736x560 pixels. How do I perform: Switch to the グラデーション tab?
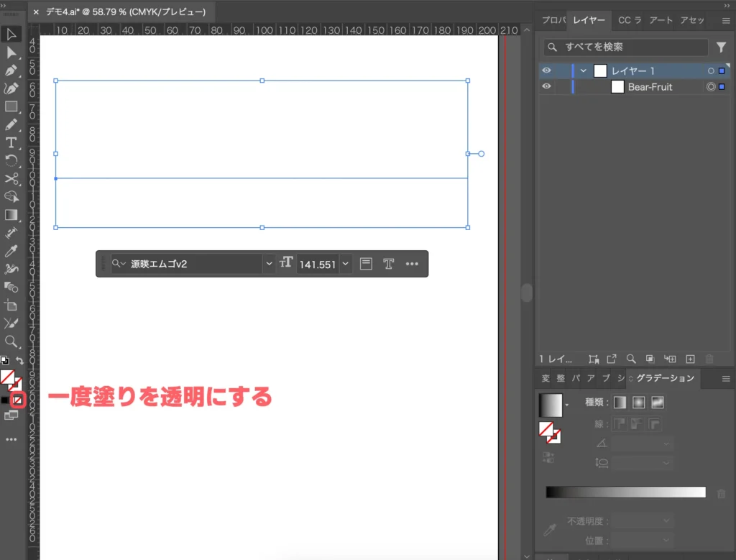(x=663, y=379)
